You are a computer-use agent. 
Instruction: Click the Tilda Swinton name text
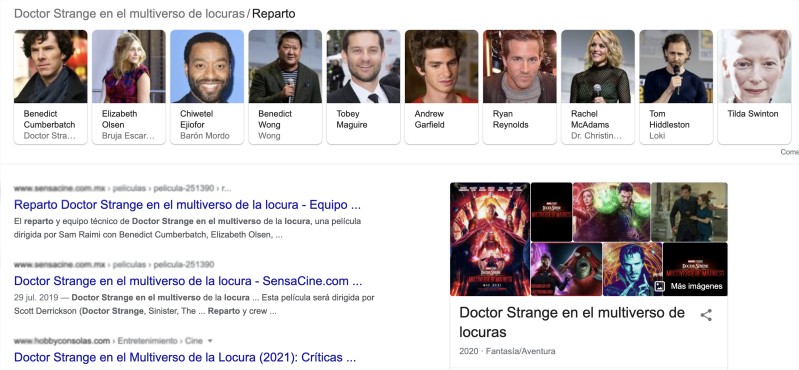tap(753, 114)
